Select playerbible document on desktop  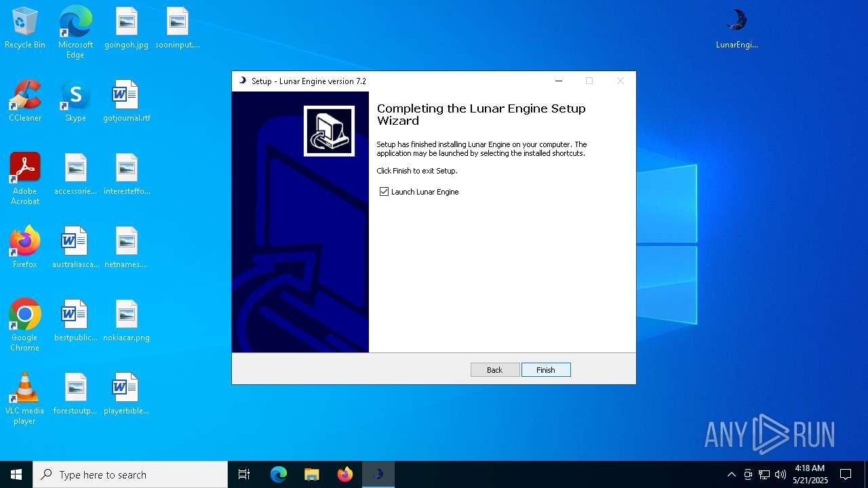(x=126, y=394)
